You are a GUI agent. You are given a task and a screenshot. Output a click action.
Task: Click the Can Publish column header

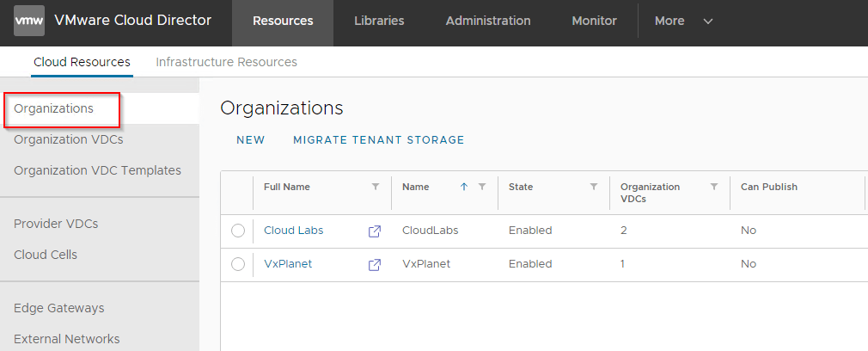point(769,187)
